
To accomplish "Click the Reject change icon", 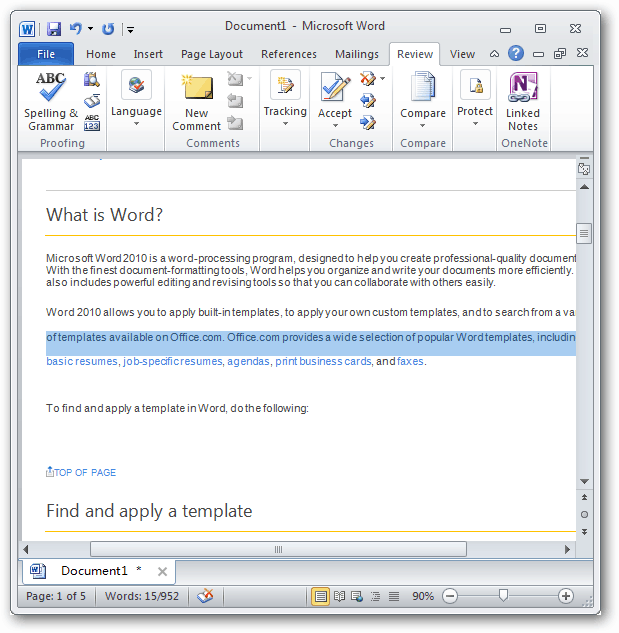I will (x=368, y=79).
